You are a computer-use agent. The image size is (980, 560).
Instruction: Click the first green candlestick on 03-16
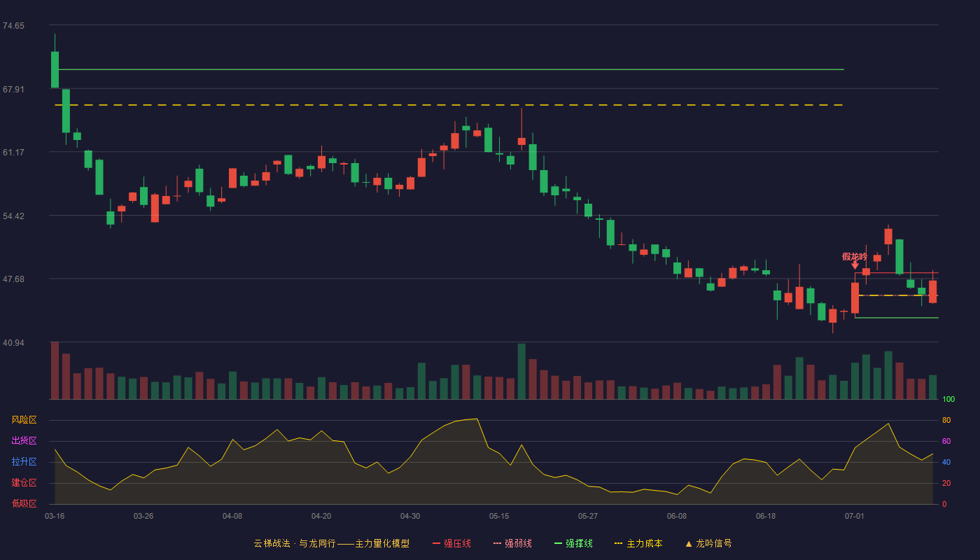[55, 69]
